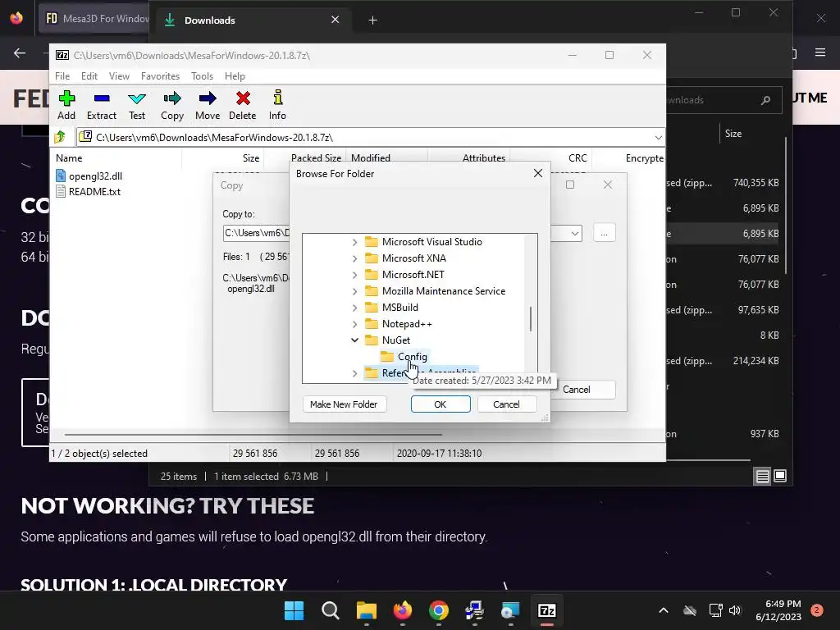Open the Copy to path dropdown

coord(574,233)
